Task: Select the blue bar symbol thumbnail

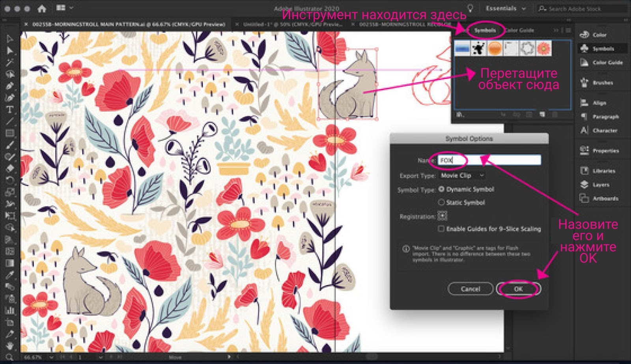Action: pos(462,49)
